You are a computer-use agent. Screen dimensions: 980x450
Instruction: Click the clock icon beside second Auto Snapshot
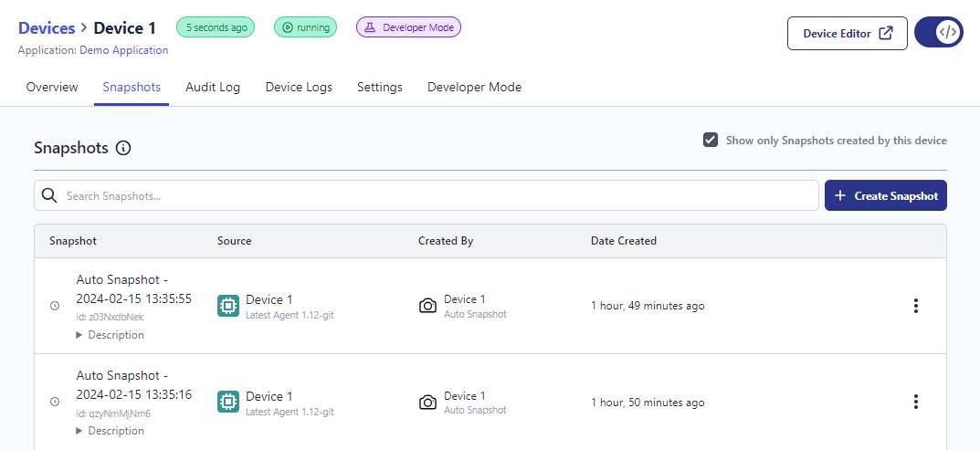55,403
